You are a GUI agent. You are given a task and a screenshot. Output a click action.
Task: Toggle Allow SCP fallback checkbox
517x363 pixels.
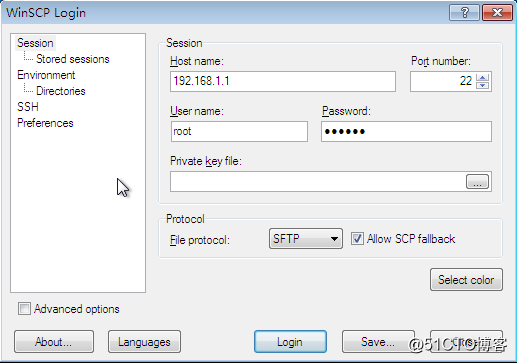pos(357,239)
